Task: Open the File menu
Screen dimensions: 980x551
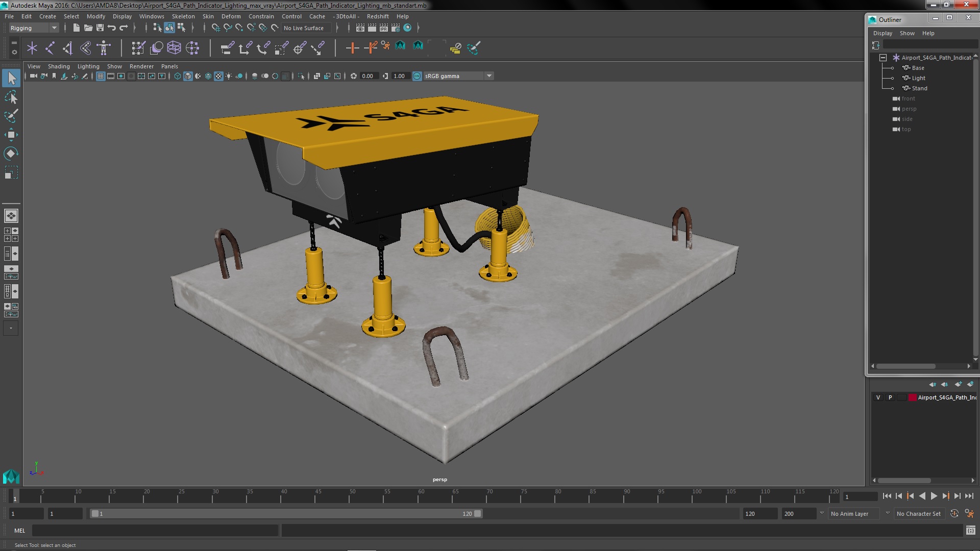Action: 9,16
